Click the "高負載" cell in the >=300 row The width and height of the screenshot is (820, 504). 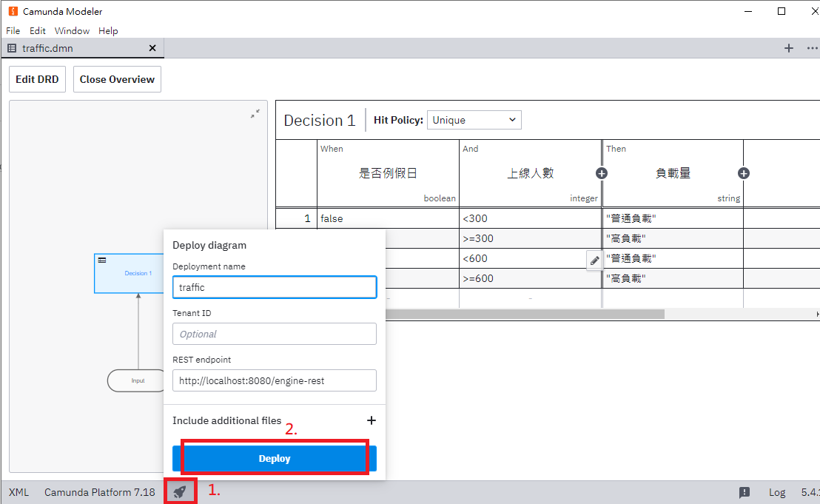[x=673, y=238]
